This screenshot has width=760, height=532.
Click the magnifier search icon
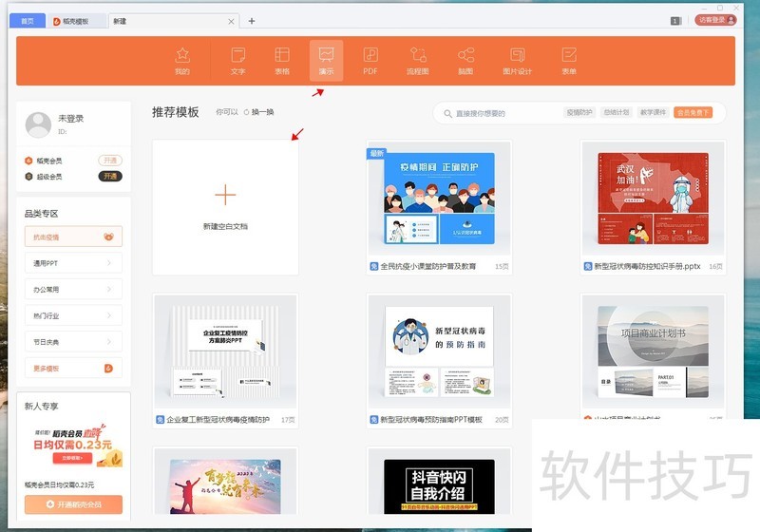(447, 113)
